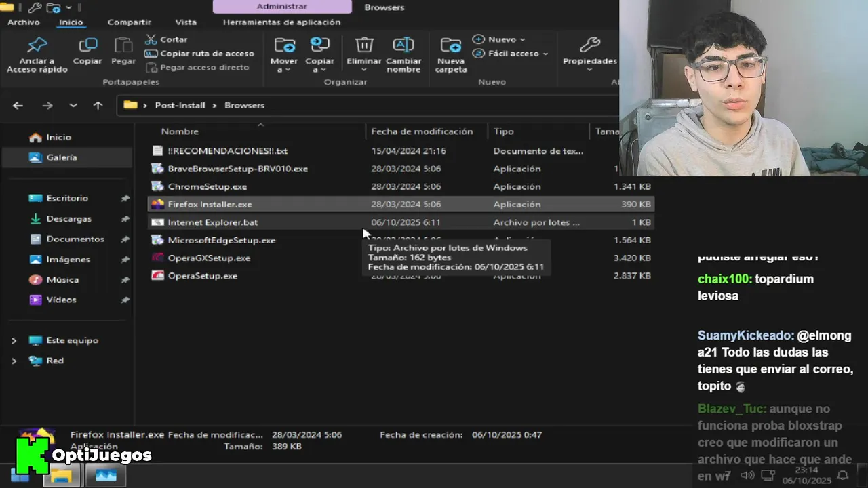This screenshot has width=868, height=488.
Task: Click the Copiar ribbon icon
Action: [87, 45]
